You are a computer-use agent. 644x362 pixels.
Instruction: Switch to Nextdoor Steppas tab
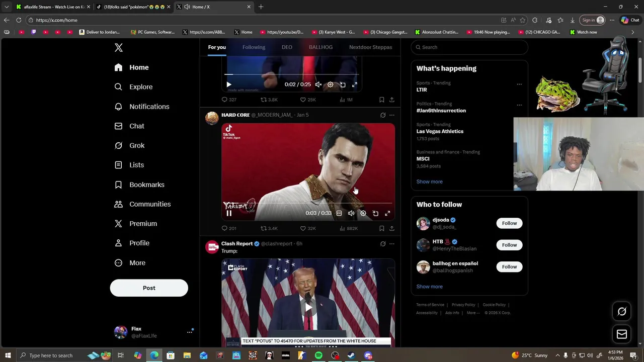(x=370, y=47)
